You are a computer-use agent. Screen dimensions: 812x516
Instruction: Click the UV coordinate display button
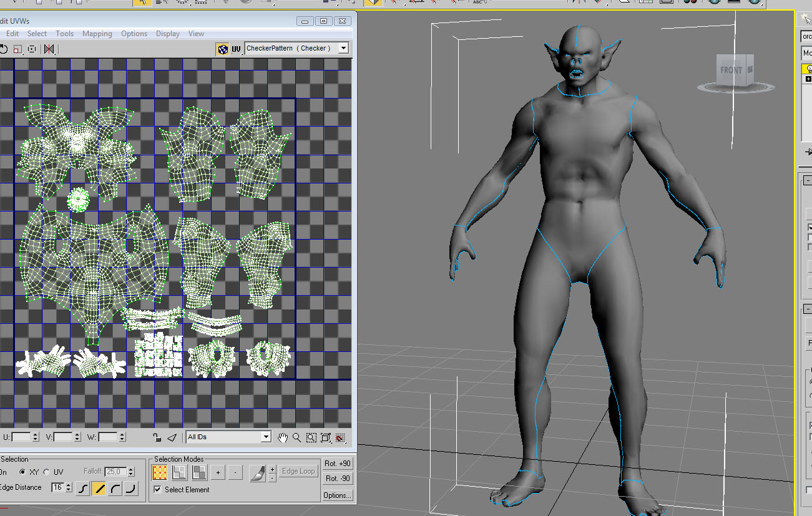pos(237,49)
